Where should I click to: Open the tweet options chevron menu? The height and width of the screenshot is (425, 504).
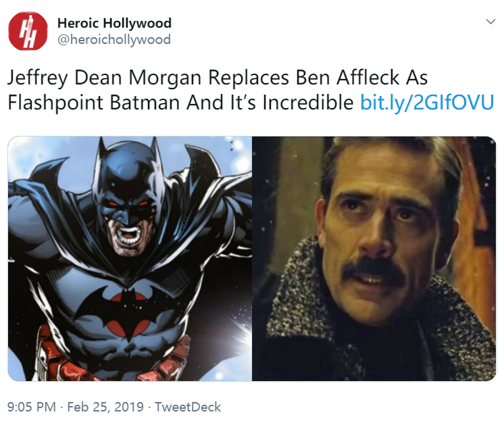pos(490,22)
